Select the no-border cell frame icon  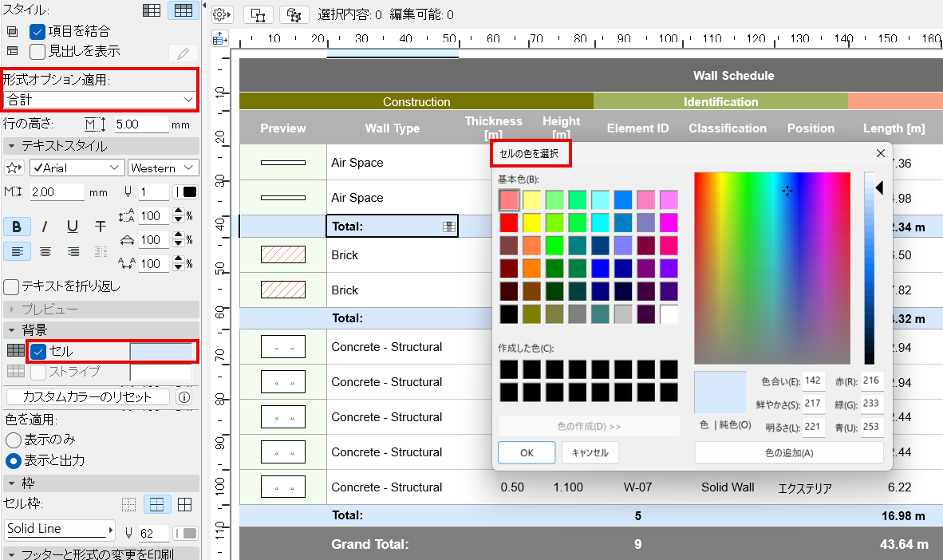tap(128, 505)
